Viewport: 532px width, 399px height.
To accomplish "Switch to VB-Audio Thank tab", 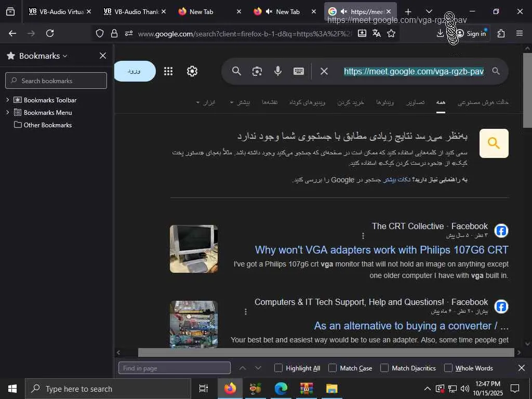I will [x=135, y=12].
